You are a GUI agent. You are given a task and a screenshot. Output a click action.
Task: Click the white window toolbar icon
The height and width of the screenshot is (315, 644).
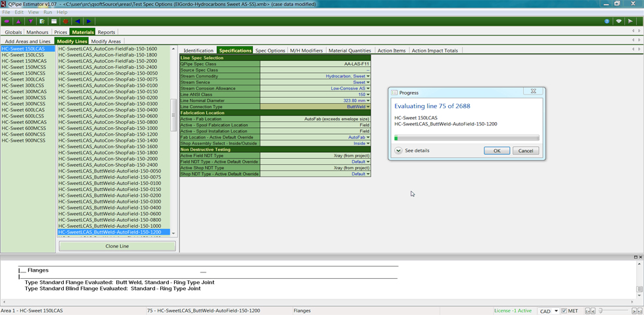pyautogui.click(x=54, y=21)
